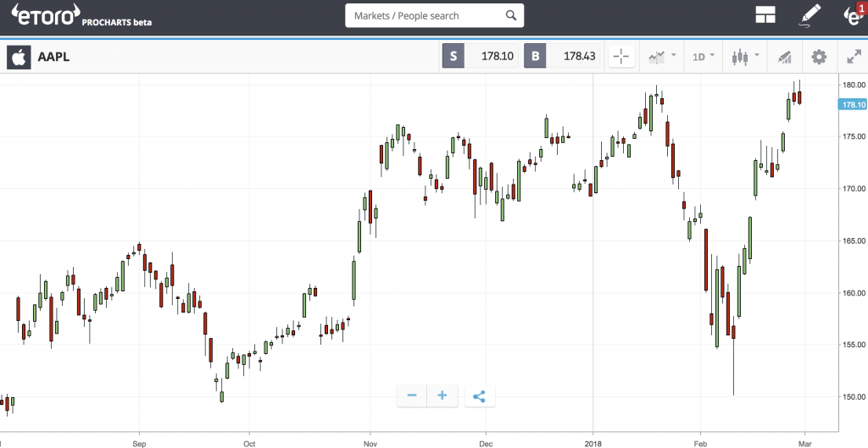Click the 2018 date axis label
868x448 pixels.
593,444
